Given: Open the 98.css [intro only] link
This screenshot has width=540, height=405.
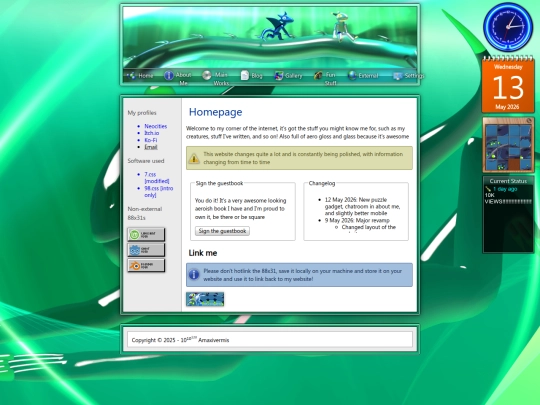Looking at the screenshot, I should click(x=158, y=191).
